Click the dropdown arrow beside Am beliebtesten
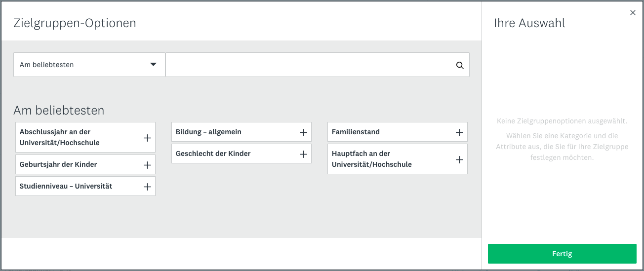The height and width of the screenshot is (271, 644). 153,65
